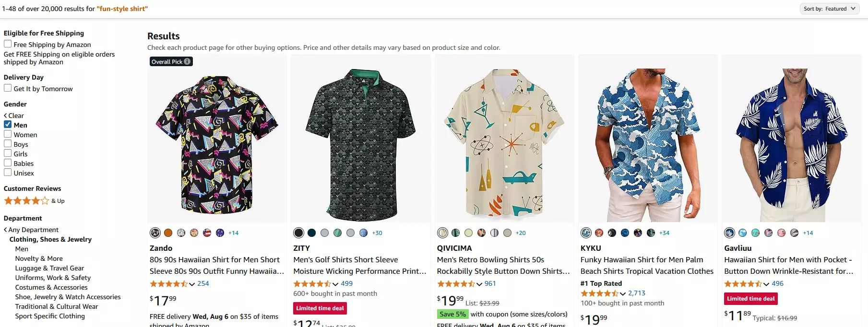
Task: Show +14 more Zando color options
Action: 233,233
